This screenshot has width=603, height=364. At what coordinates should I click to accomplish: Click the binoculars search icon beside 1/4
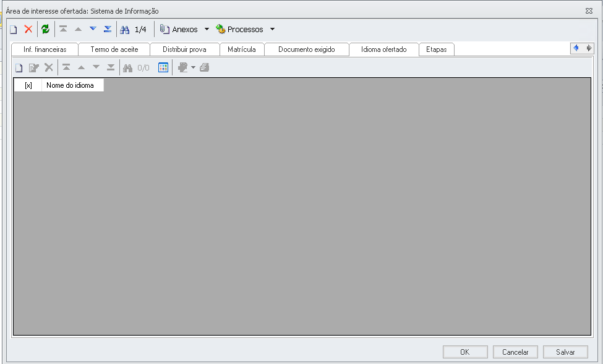pyautogui.click(x=124, y=29)
